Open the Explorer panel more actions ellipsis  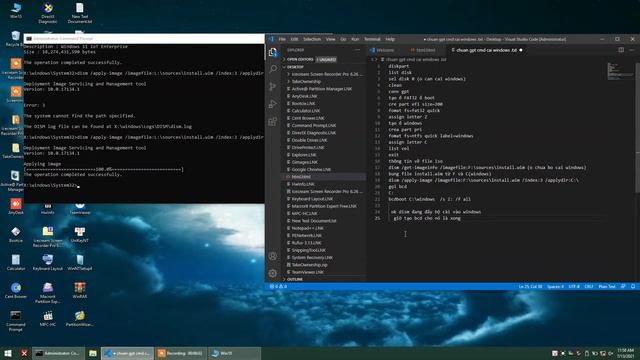point(358,50)
